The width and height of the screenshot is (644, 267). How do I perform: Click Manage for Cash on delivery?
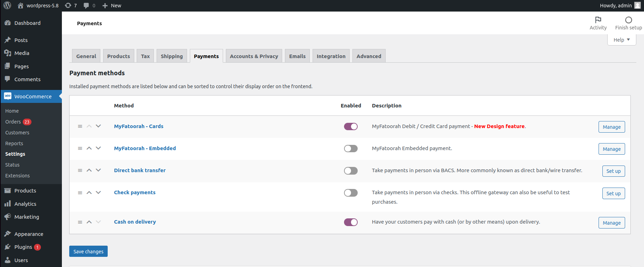tap(611, 223)
